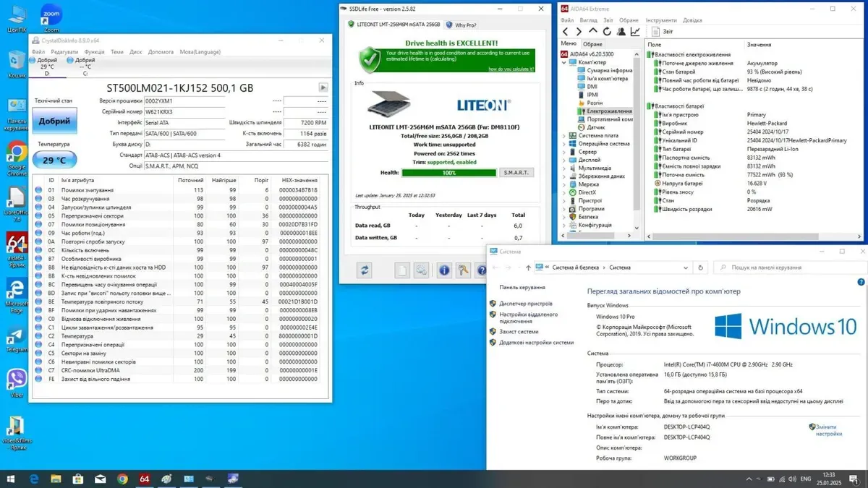Image resolution: width=868 pixels, height=488 pixels.
Task: Open the Диспетчер пристроїв link
Action: (525, 304)
